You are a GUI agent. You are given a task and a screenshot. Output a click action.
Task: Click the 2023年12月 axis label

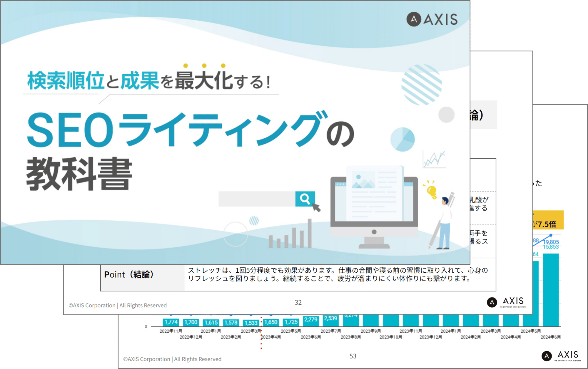tap(431, 337)
